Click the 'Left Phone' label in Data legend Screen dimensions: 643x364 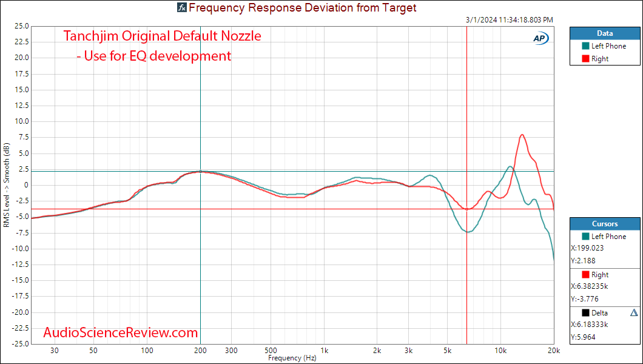608,46
